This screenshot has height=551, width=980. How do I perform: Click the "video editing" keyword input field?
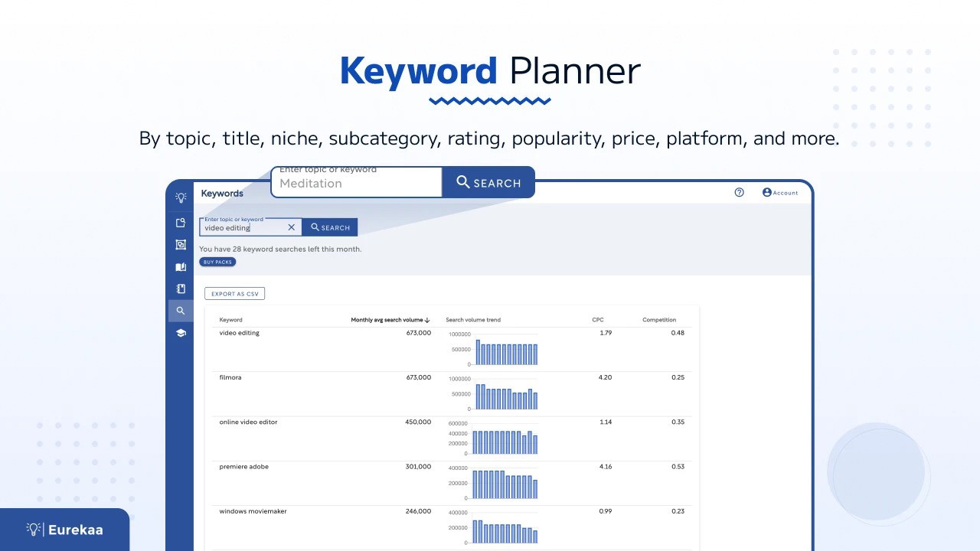pos(243,228)
